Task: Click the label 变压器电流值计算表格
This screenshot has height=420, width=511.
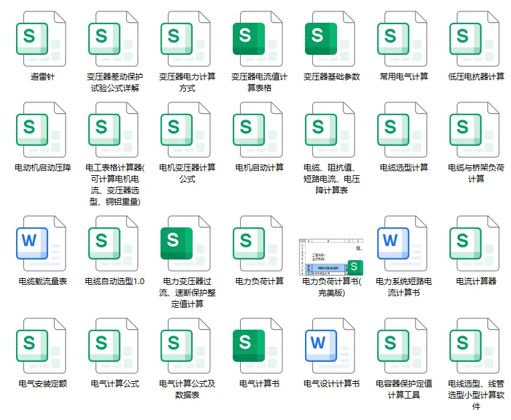Action: pos(260,82)
